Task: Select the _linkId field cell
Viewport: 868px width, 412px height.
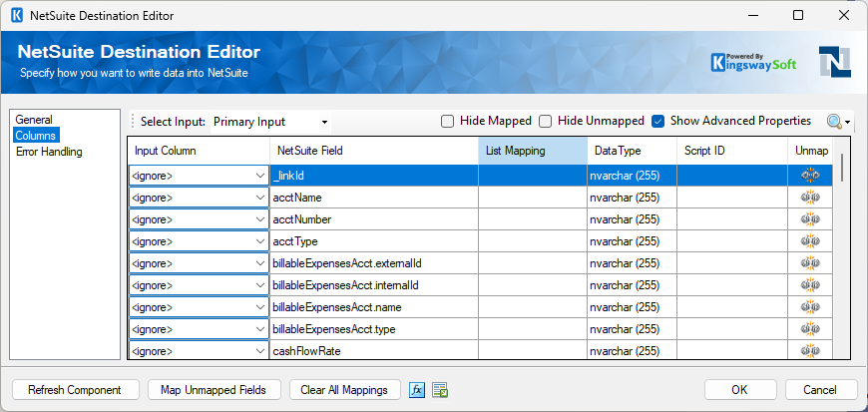Action: click(374, 176)
